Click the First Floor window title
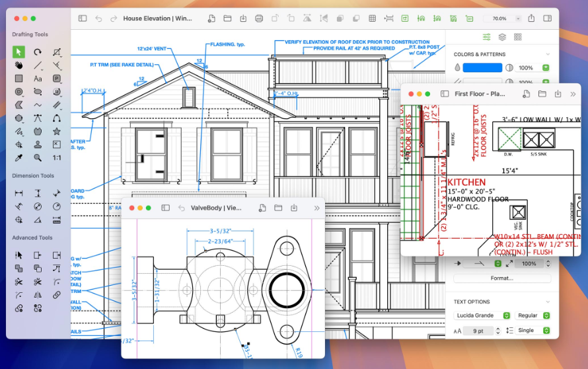Image resolution: width=588 pixels, height=369 pixels. coord(480,94)
